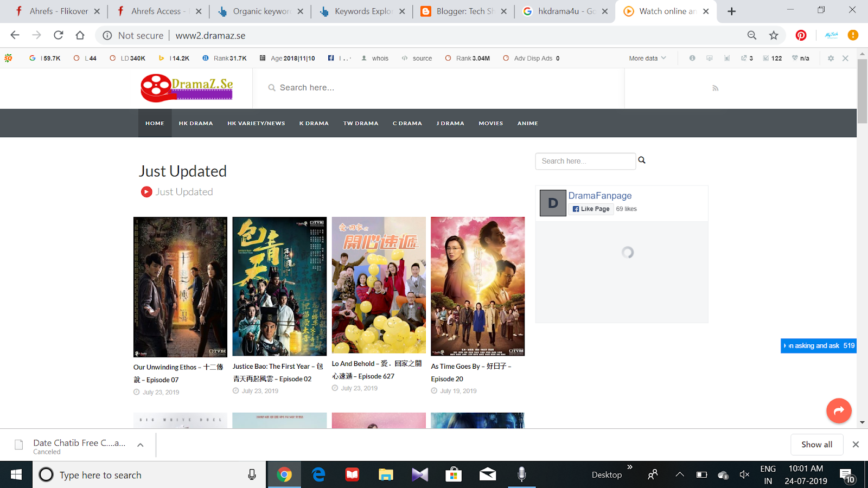Reload the dramaz.se page

[58, 35]
